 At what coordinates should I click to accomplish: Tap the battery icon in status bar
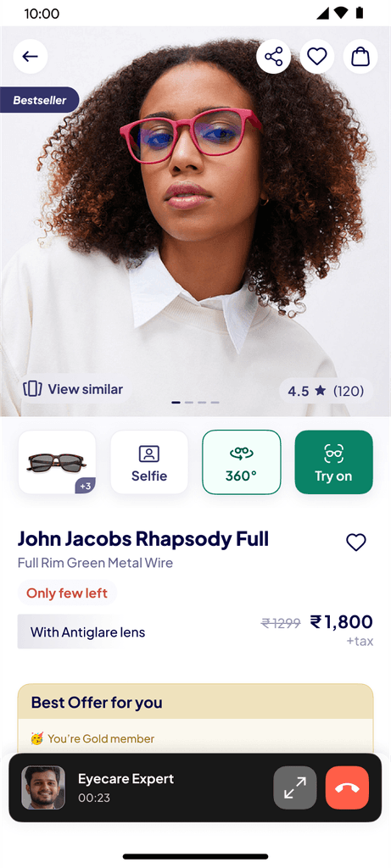click(x=360, y=13)
